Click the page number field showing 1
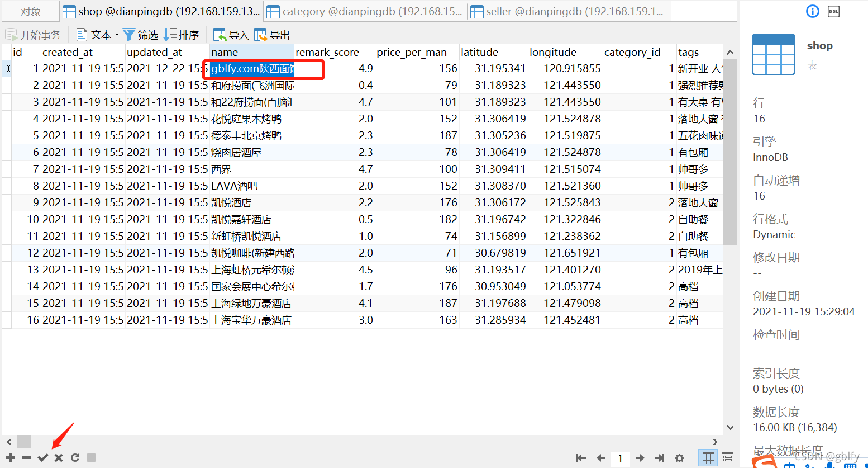 tap(620, 458)
